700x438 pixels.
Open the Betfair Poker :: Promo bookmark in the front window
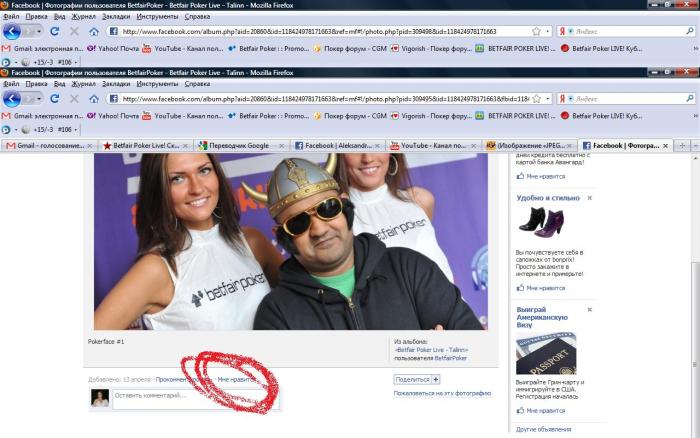[268, 116]
